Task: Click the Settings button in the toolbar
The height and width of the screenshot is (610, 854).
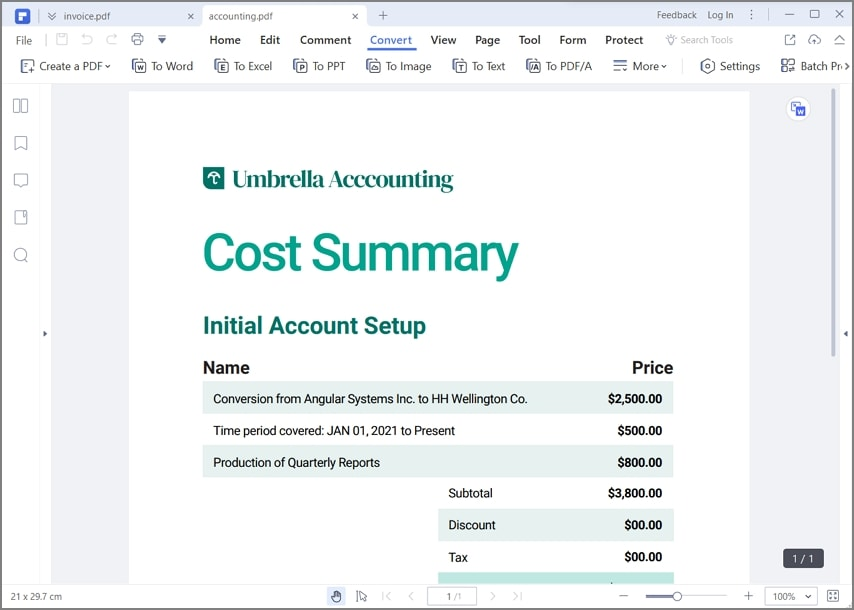Action: [x=730, y=66]
